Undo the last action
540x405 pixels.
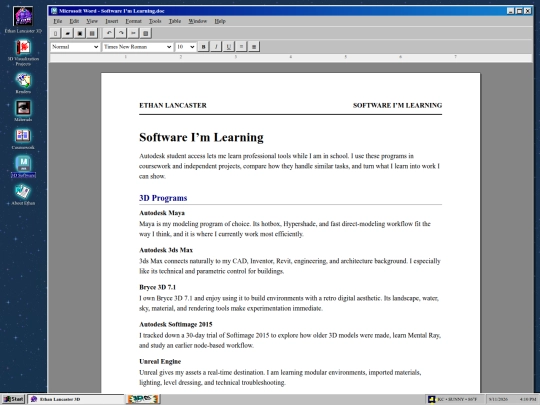point(109,33)
